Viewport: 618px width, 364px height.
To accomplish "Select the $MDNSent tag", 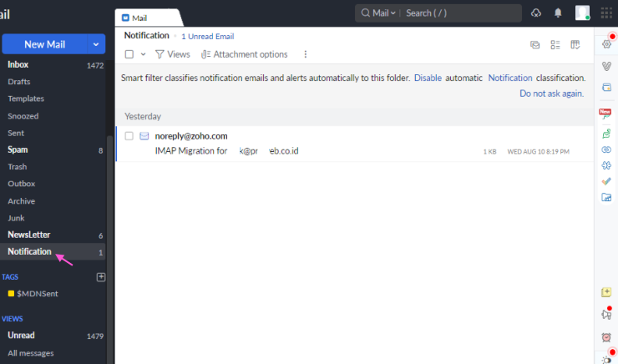I will click(38, 294).
